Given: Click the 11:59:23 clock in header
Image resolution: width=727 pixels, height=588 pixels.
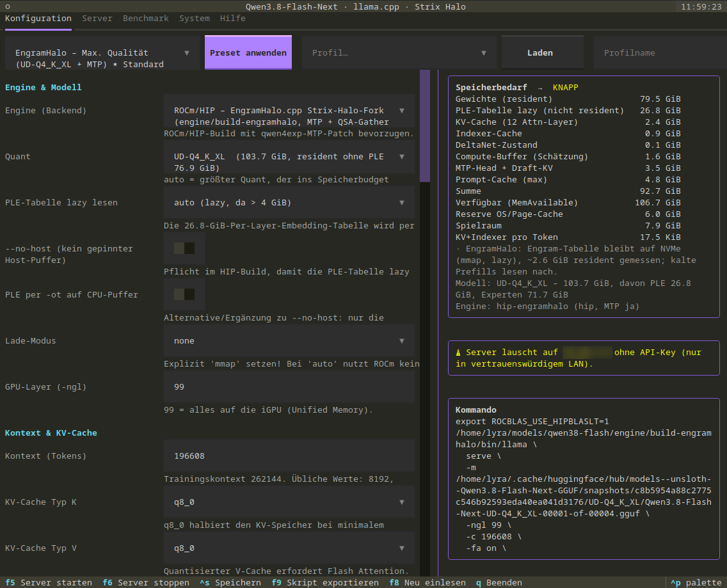Looking at the screenshot, I should click(701, 6).
